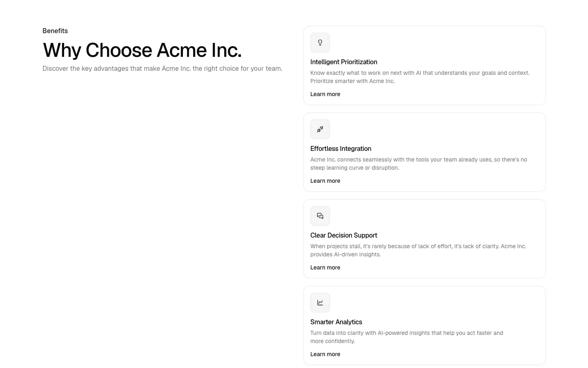Click the line chart icon for Smarter Analytics
Viewport: 588px width, 368px height.
click(320, 303)
